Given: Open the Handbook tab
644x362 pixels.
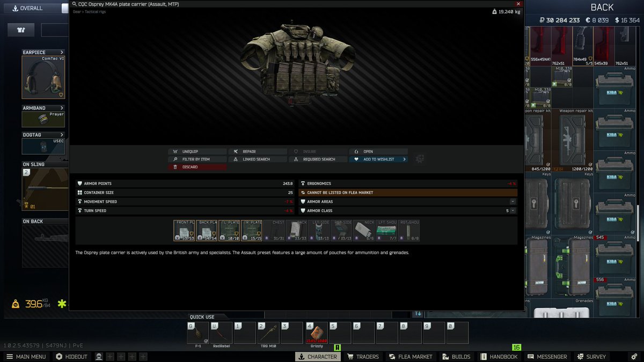Looking at the screenshot, I should [x=499, y=357].
